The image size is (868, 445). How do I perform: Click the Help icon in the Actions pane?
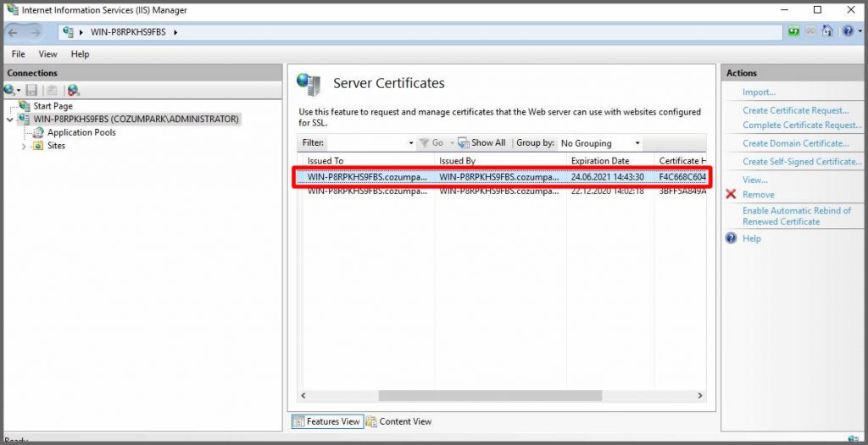[731, 238]
